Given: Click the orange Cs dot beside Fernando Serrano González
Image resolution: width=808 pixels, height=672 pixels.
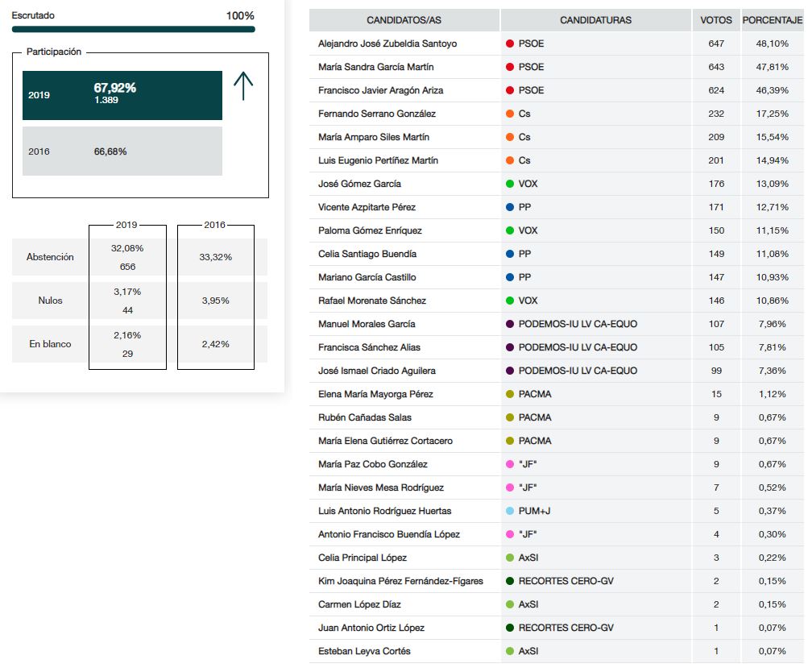Looking at the screenshot, I should tap(510, 114).
